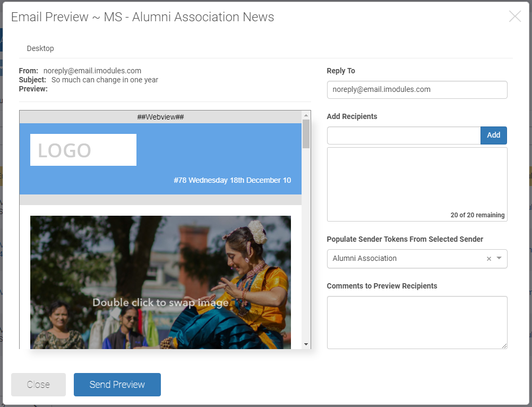Screen dimensions: 532x407
Task: Click the ##Webview## link text
Action: (x=160, y=117)
